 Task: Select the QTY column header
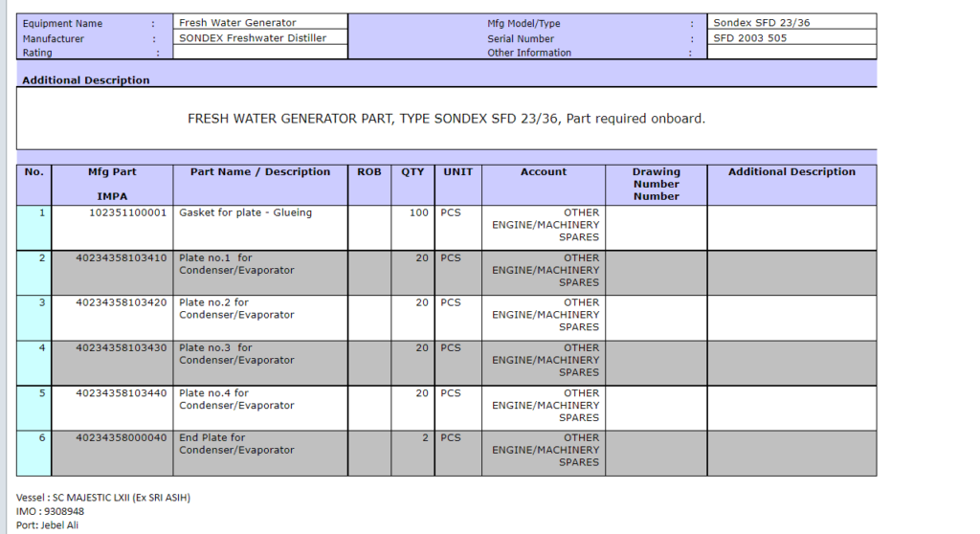[412, 172]
